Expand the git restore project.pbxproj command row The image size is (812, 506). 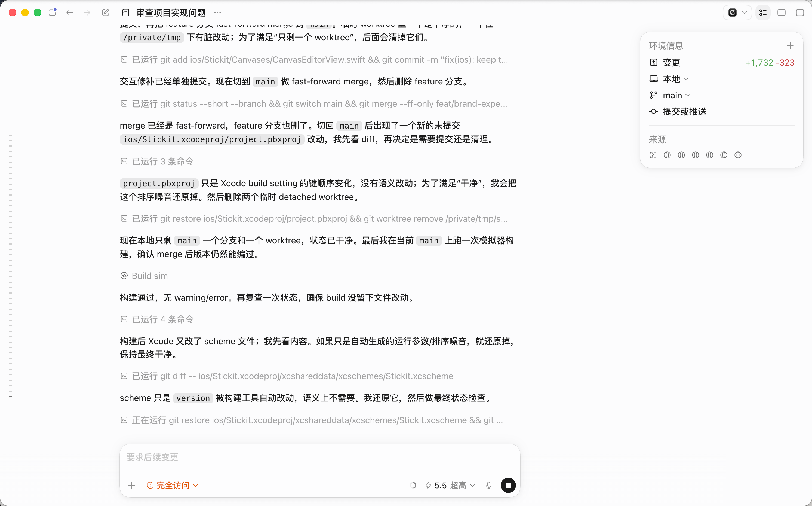point(314,218)
